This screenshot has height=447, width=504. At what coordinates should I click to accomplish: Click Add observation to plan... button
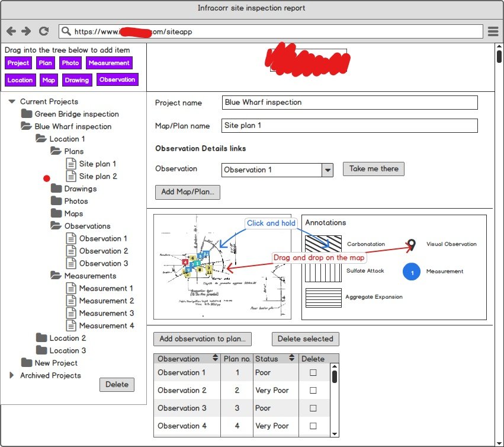[203, 339]
